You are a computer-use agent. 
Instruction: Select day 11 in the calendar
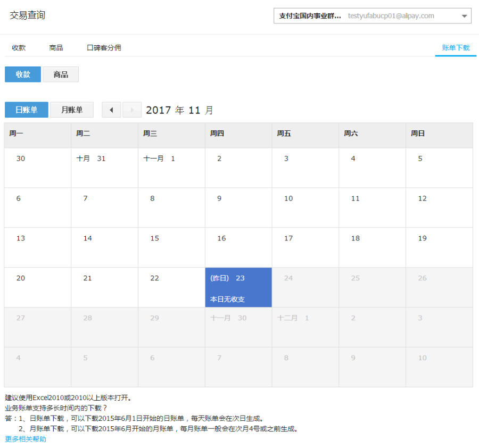click(373, 208)
